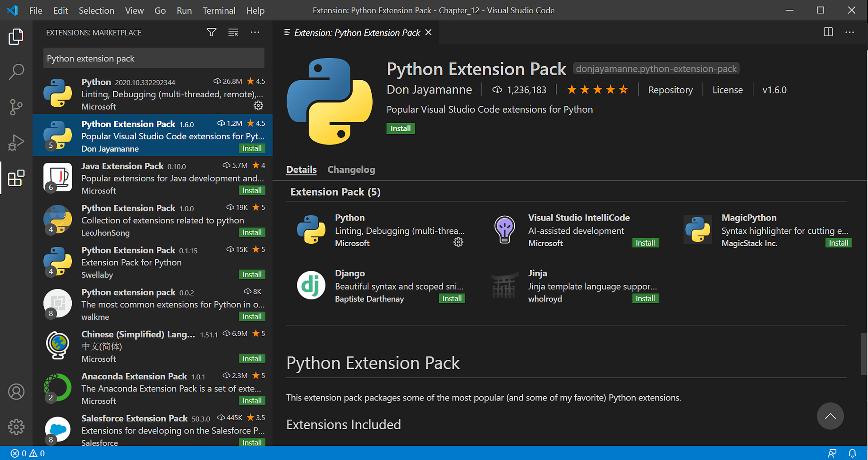Open the Source Control icon

pos(16,107)
